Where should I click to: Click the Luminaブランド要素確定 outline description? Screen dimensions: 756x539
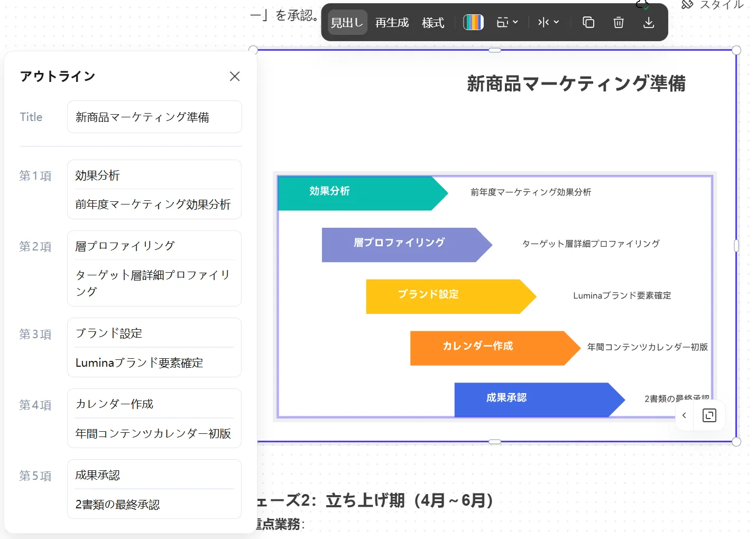point(154,363)
